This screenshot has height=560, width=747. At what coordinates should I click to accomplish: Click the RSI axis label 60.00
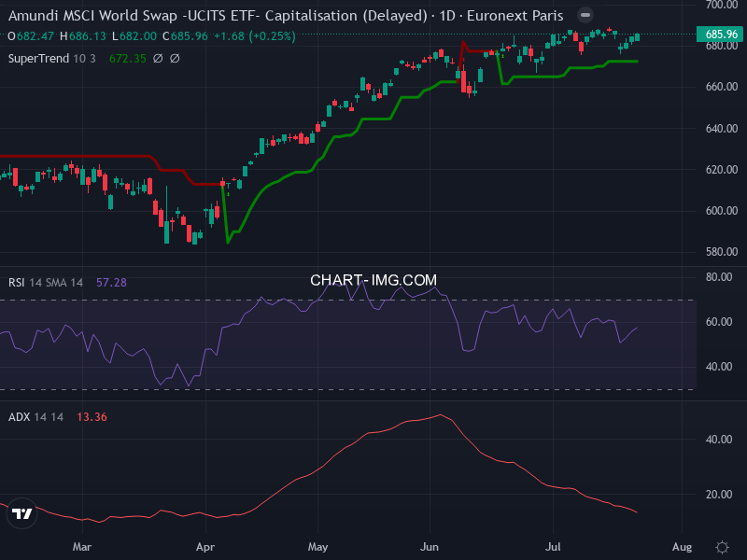click(x=719, y=322)
